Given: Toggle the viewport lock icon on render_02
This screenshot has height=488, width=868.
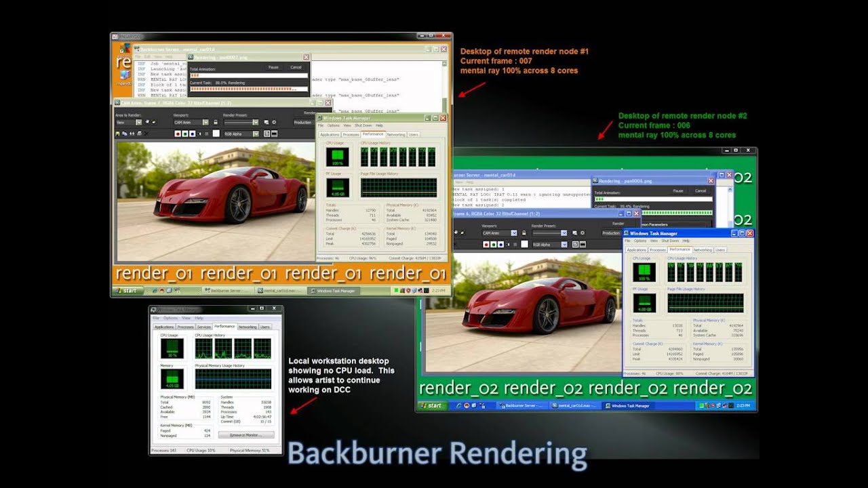Looking at the screenshot, I should pos(524,232).
